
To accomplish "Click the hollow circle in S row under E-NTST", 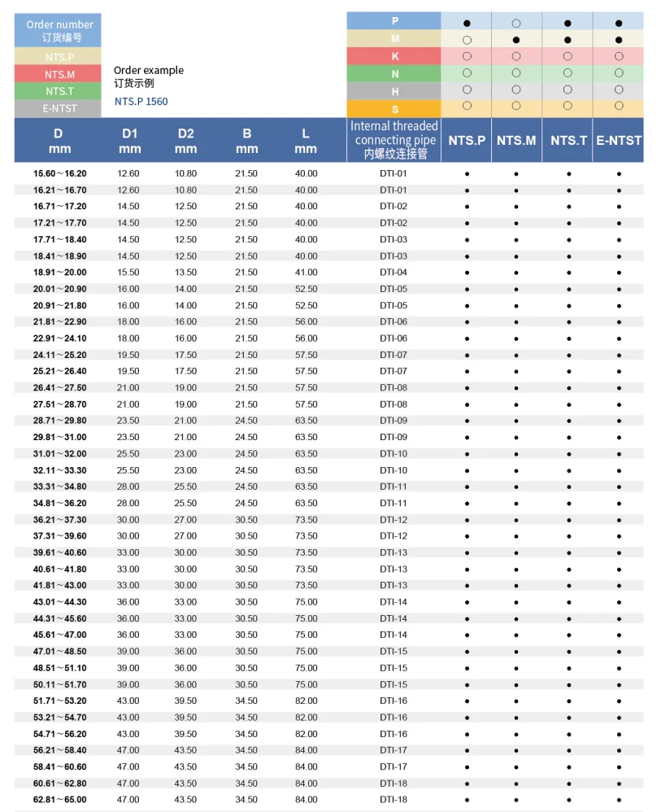I will click(619, 106).
